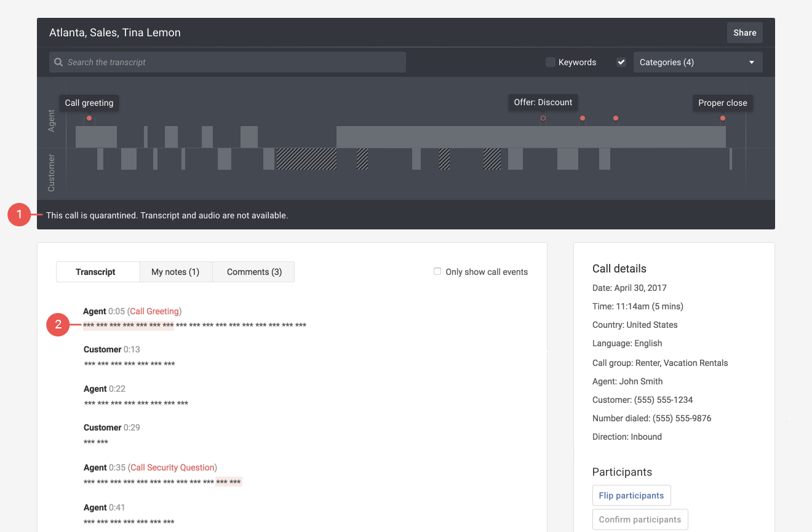812x532 pixels.
Task: Click the Proper close marker dot
Action: coord(723,118)
